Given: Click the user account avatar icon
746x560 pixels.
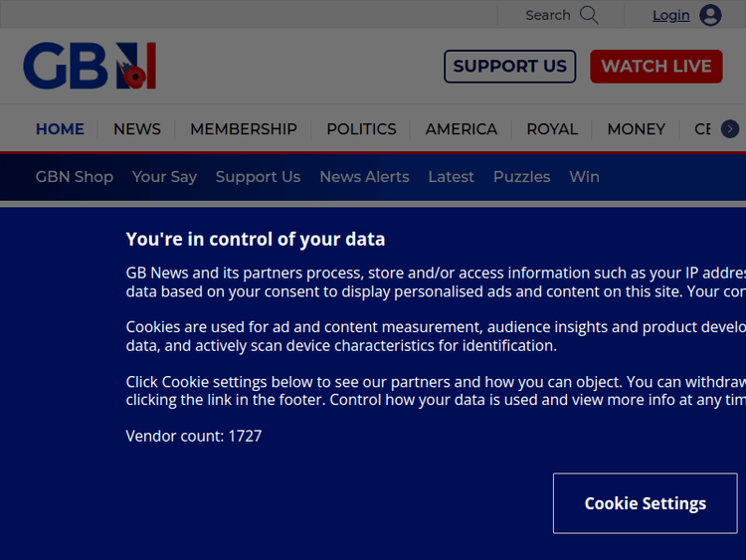Looking at the screenshot, I should pyautogui.click(x=710, y=15).
